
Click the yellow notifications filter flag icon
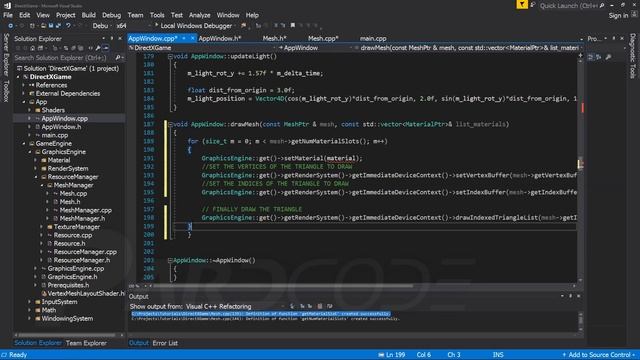[x=522, y=4]
